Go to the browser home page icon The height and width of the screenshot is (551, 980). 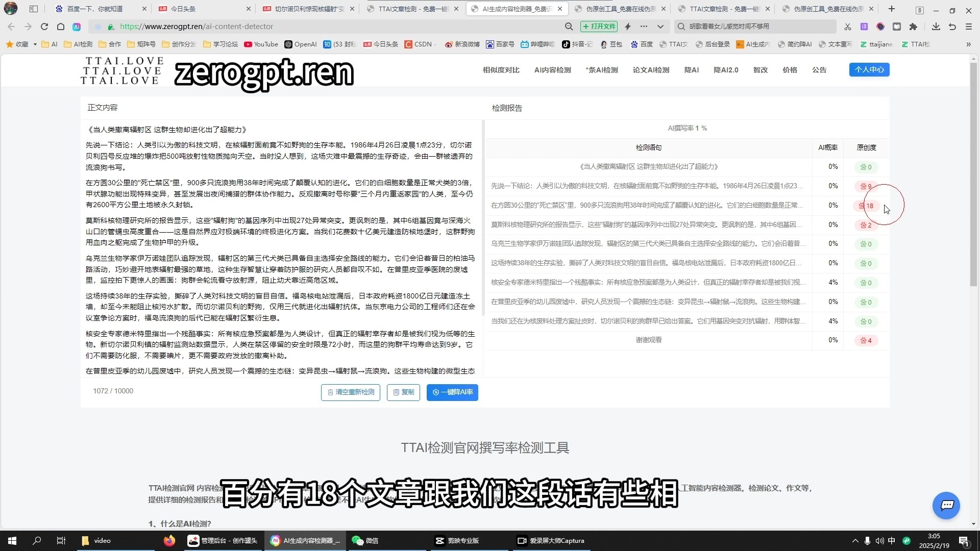[61, 27]
